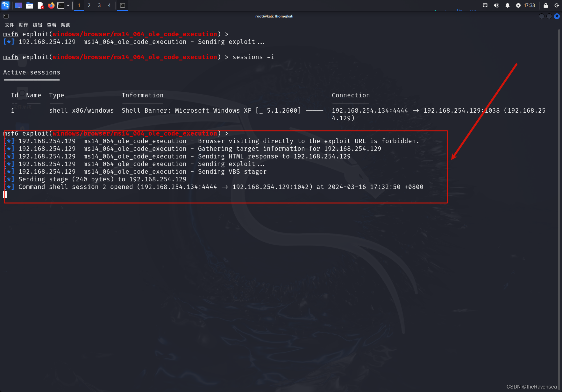
Task: Click the 'Connection' column header
Action: pos(351,95)
